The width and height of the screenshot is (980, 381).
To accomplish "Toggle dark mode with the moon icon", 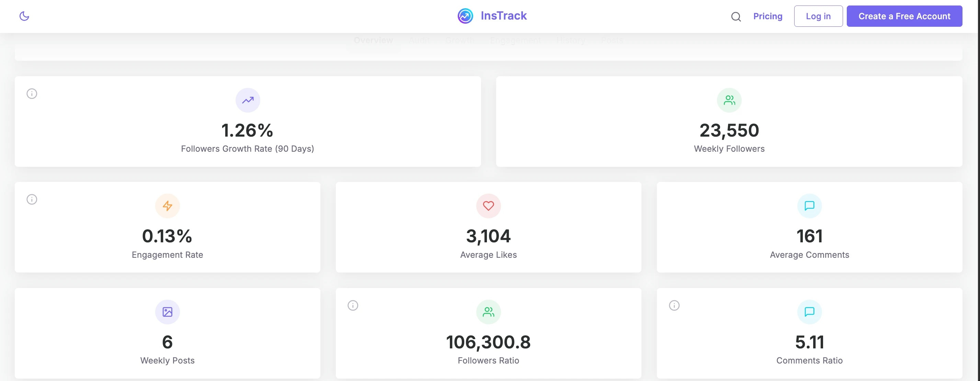I will tap(24, 16).
